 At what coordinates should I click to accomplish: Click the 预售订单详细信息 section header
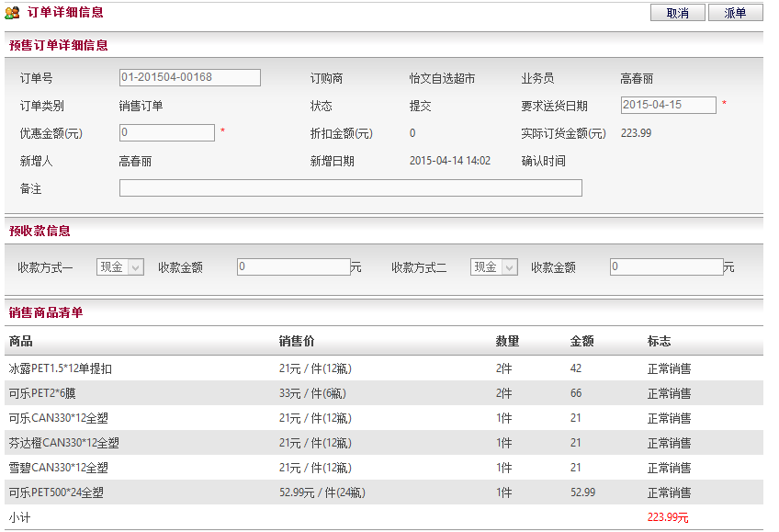[58, 45]
